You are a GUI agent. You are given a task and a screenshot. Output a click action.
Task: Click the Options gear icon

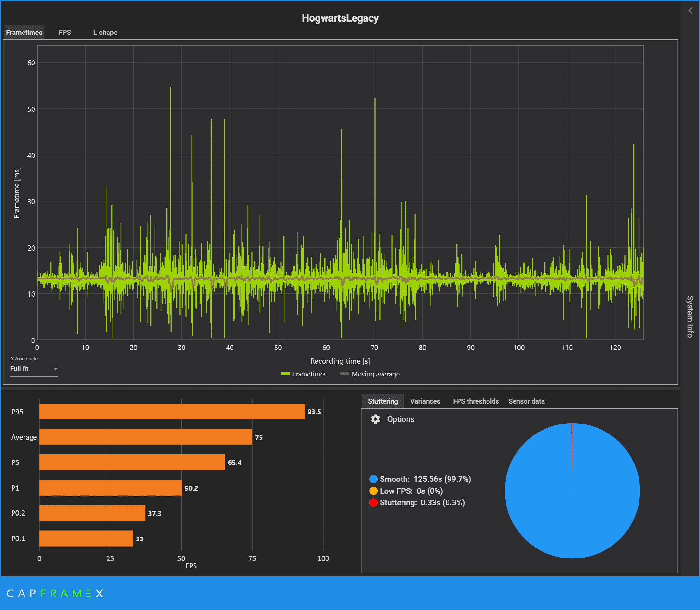coord(375,419)
